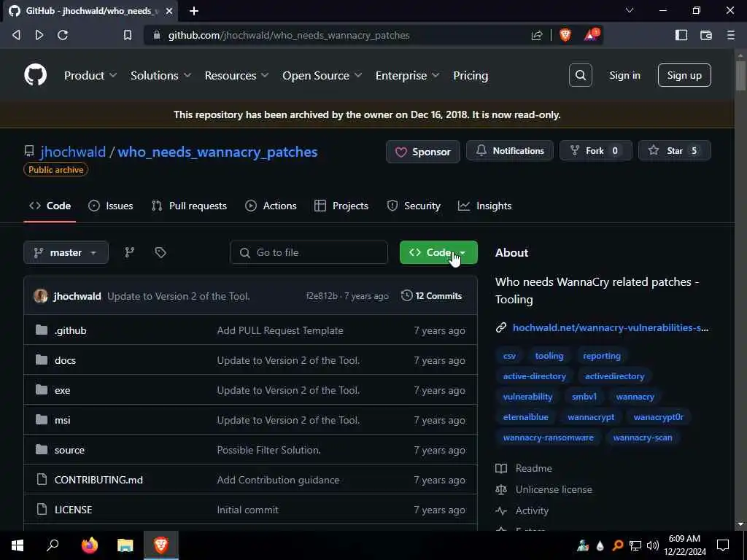Expand the green Code dropdown

438,252
